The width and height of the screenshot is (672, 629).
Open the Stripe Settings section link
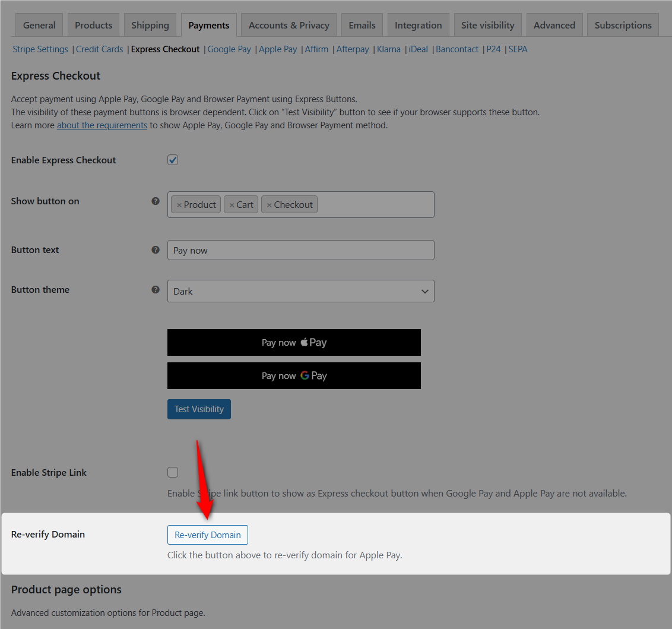point(40,49)
